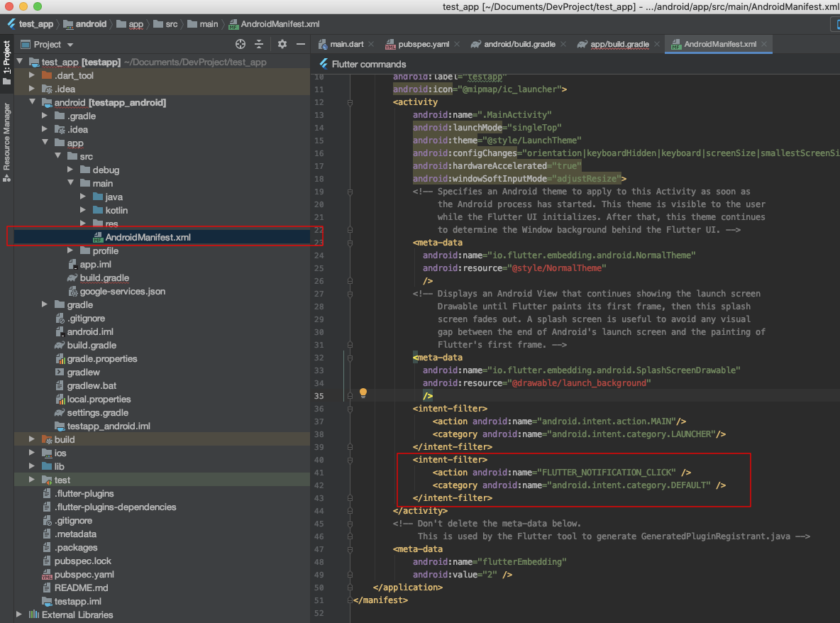Click android breadcrumb in navigation bar

tap(85, 24)
